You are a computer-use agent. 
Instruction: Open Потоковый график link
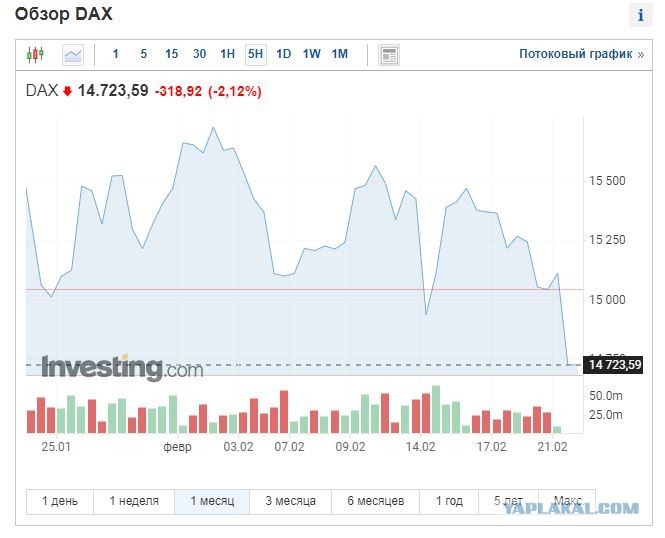point(581,54)
